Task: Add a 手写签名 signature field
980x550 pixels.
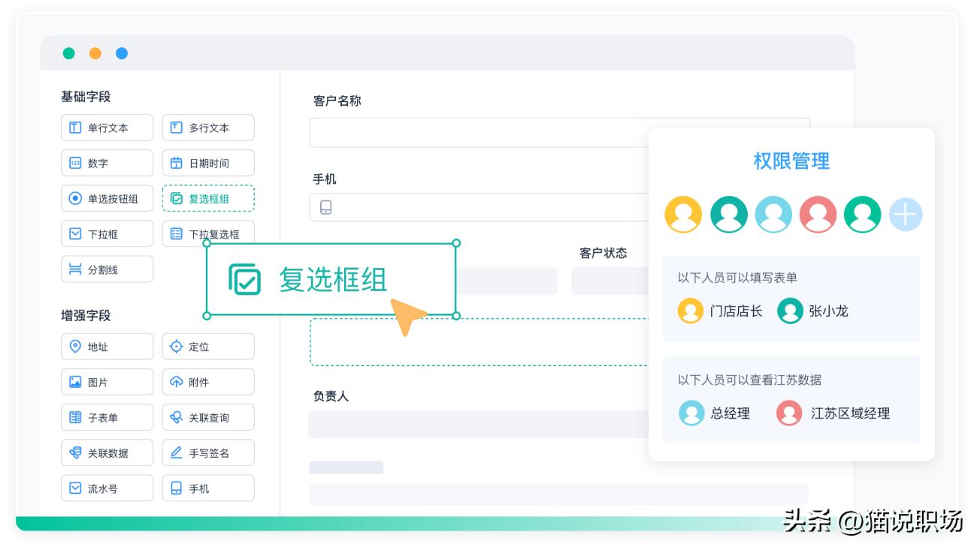Action: coord(207,452)
